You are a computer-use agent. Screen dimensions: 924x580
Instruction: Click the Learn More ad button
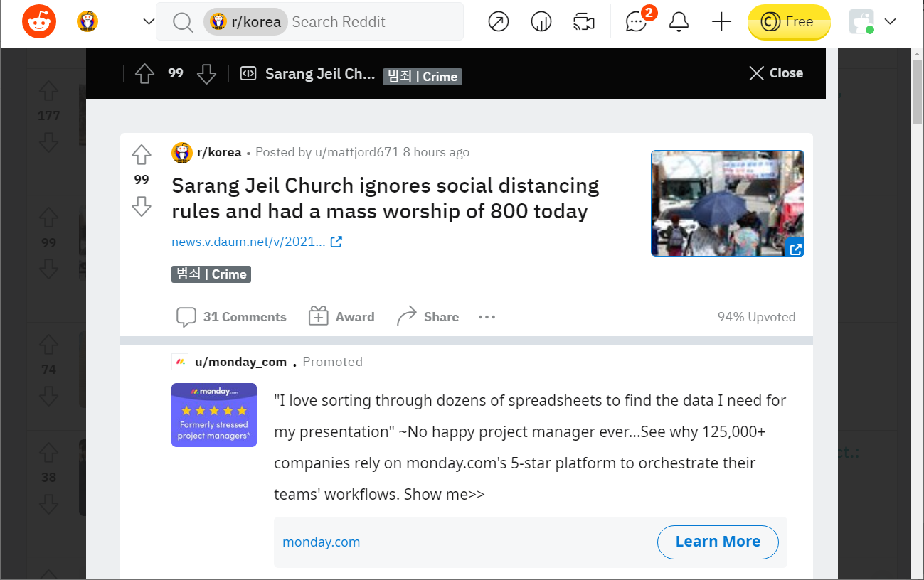click(x=718, y=542)
